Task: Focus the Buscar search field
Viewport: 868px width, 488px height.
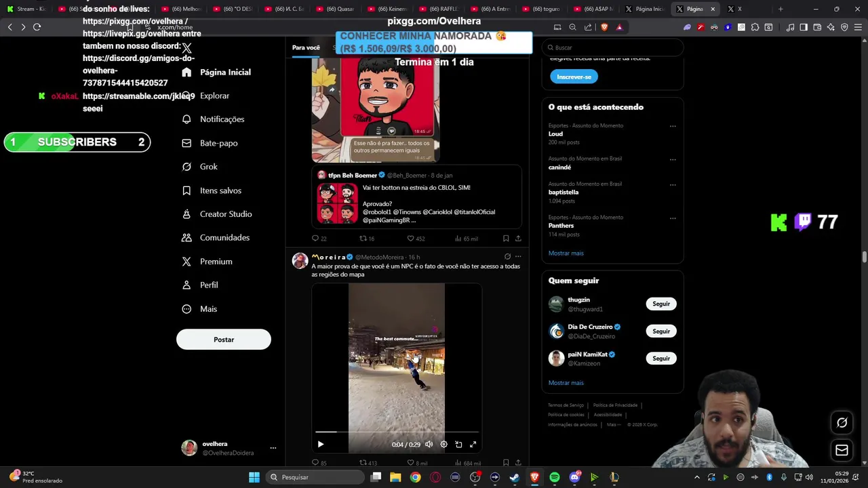Action: [x=612, y=47]
